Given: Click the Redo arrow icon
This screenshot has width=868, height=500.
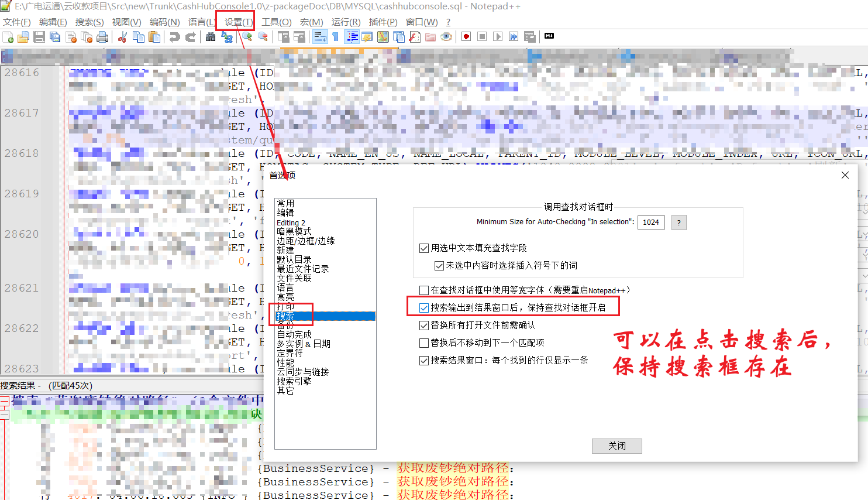Looking at the screenshot, I should 191,37.
